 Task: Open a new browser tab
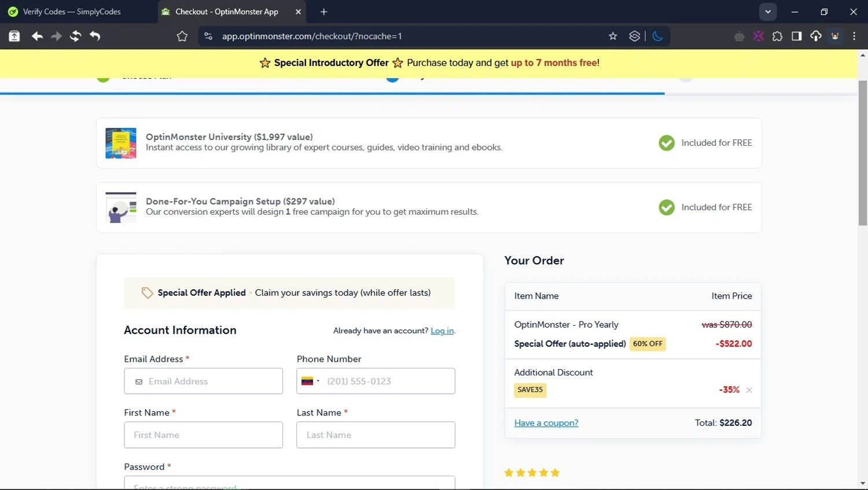click(323, 12)
